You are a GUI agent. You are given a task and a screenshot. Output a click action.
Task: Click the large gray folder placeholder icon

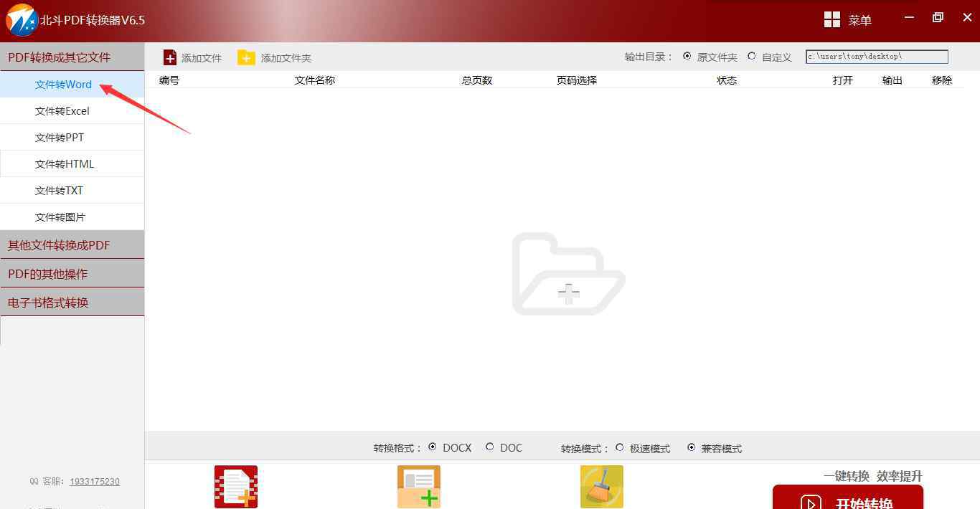click(568, 274)
